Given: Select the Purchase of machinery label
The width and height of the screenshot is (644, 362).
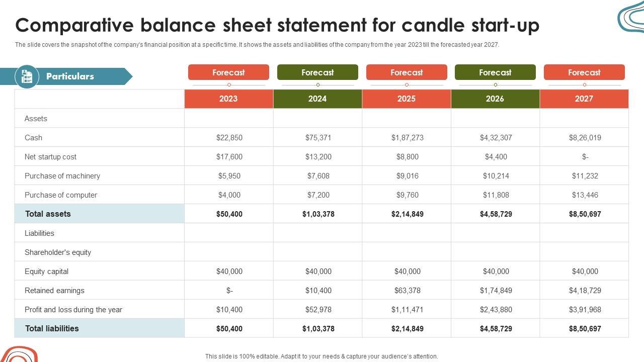Looking at the screenshot, I should pyautogui.click(x=62, y=176).
